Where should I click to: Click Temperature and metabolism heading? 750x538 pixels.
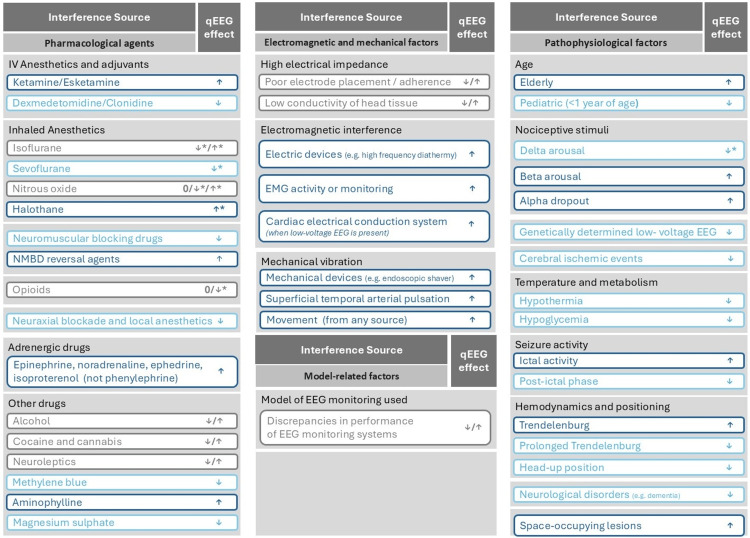coord(586,282)
